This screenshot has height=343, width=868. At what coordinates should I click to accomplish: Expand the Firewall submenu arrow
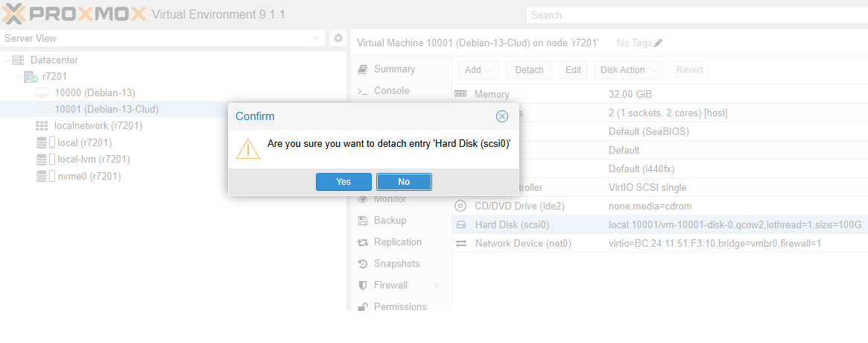click(x=437, y=286)
